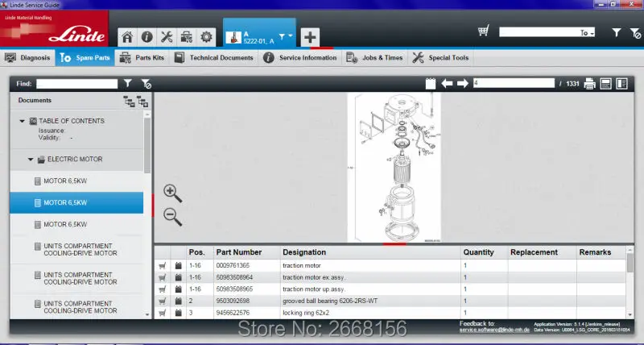Sort by Designation column header
This screenshot has height=345, width=644.
304,252
